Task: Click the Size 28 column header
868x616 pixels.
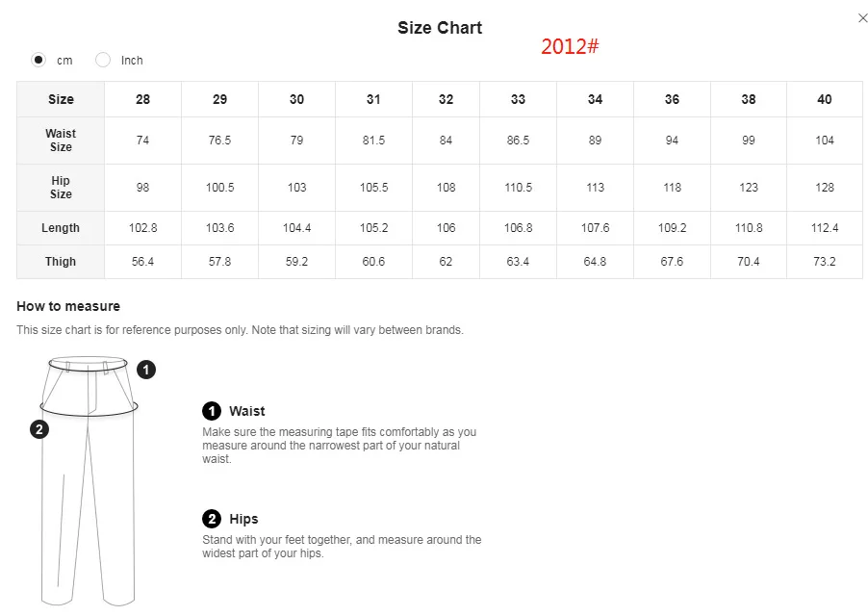Action: pyautogui.click(x=142, y=99)
